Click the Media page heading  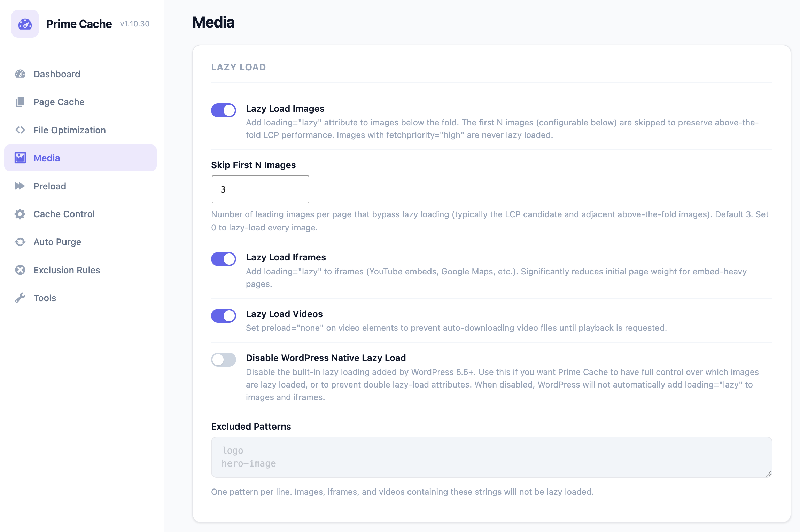[x=213, y=22]
